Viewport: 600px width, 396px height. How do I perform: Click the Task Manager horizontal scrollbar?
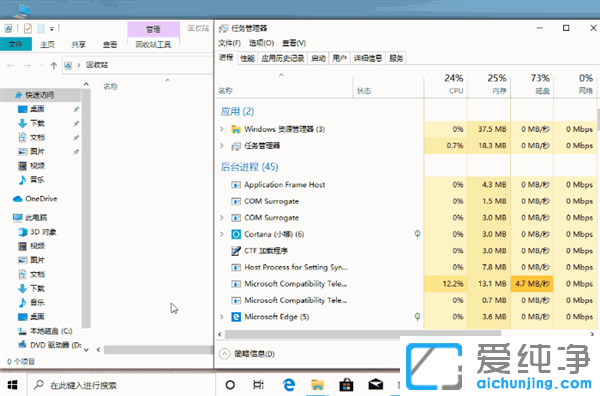click(x=363, y=334)
